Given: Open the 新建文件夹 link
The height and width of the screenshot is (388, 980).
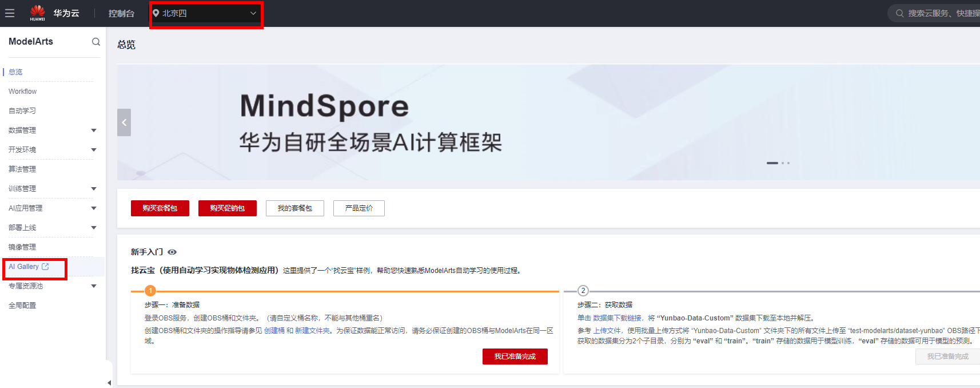Looking at the screenshot, I should click(312, 331).
